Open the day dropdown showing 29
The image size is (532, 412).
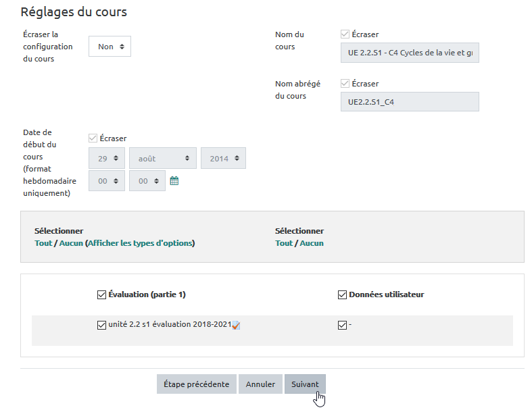107,158
